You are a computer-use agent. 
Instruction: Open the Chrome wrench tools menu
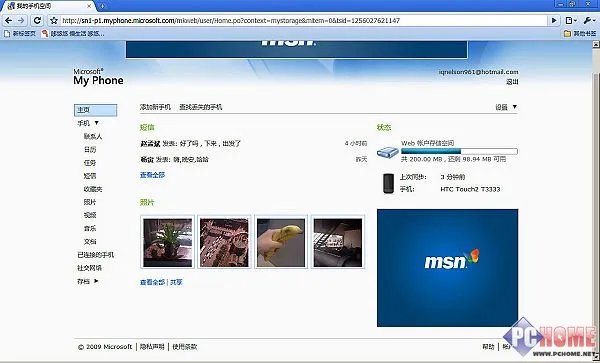589,21
